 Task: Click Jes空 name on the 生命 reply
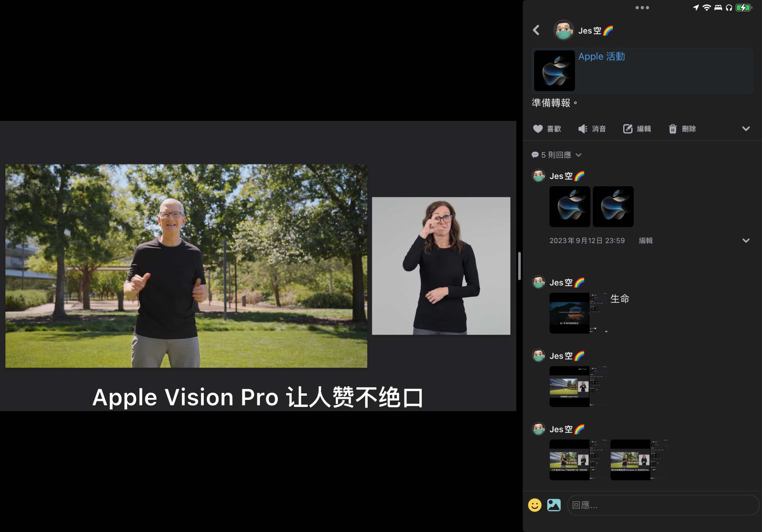[x=567, y=283]
